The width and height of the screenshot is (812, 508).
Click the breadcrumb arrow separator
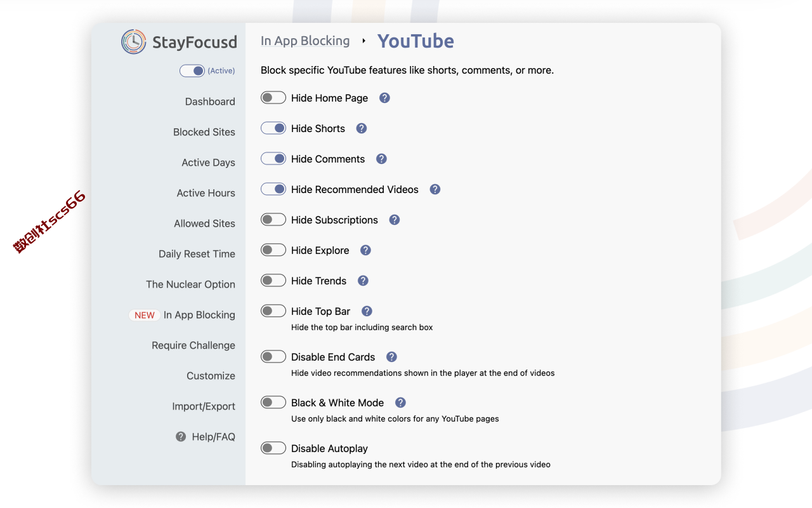363,41
